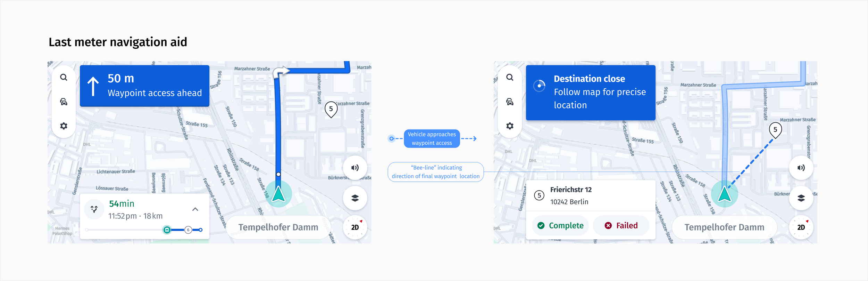Image resolution: width=868 pixels, height=281 pixels.
Task: Tap the Tempelhofer Damm label on right map
Action: (x=724, y=227)
